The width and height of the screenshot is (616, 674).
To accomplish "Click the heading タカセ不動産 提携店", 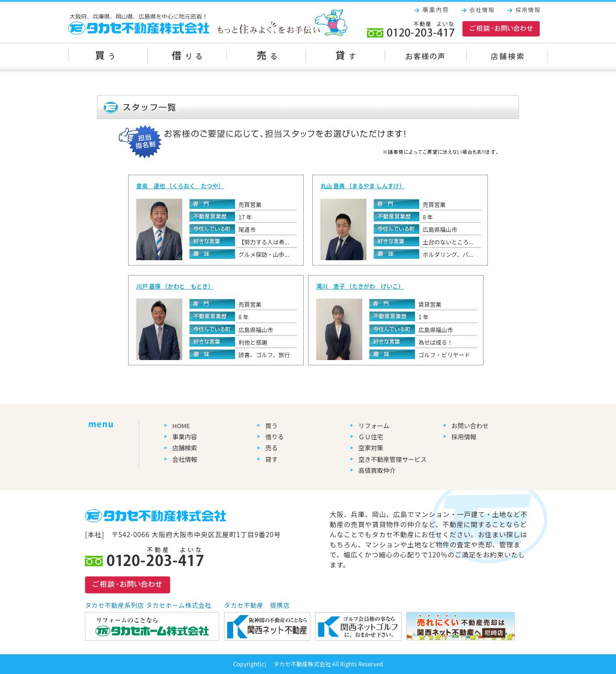I will [257, 606].
